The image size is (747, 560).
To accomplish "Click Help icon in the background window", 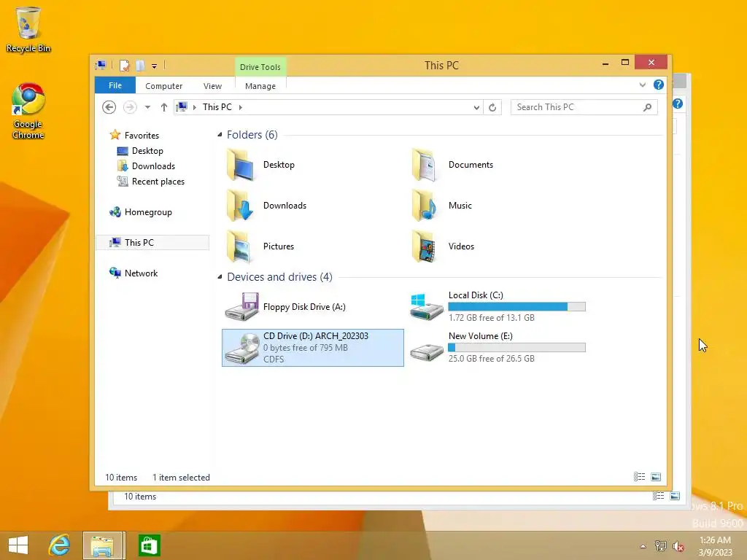I will coord(678,104).
